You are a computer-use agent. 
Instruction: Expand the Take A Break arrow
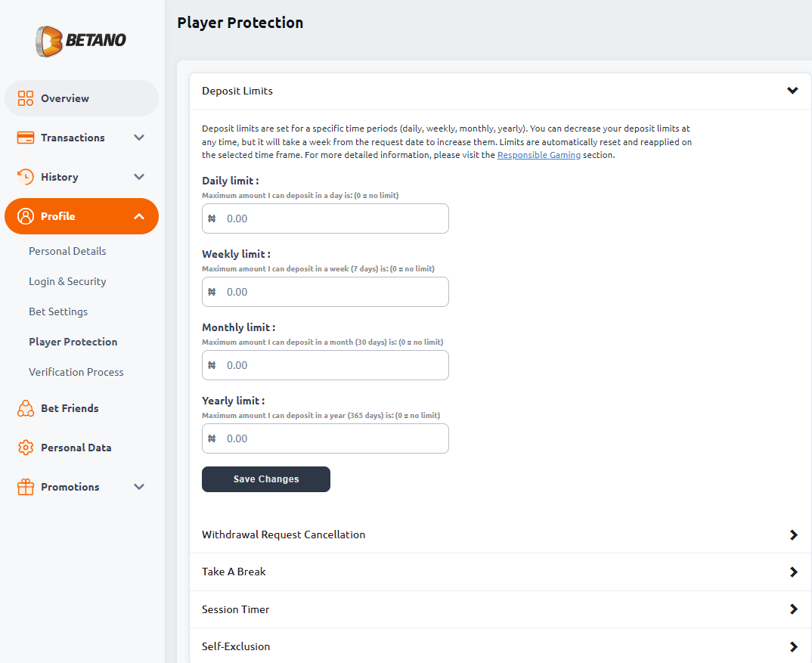pos(793,572)
